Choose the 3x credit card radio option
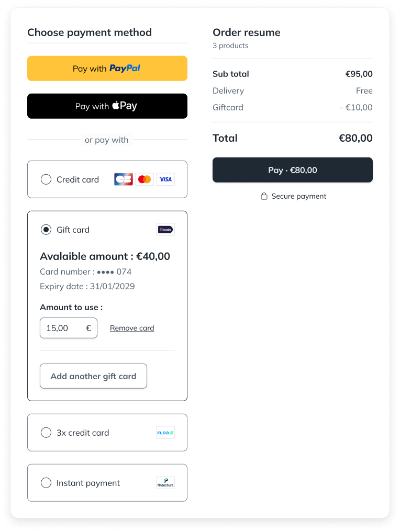The width and height of the screenshot is (400, 532). tap(46, 433)
